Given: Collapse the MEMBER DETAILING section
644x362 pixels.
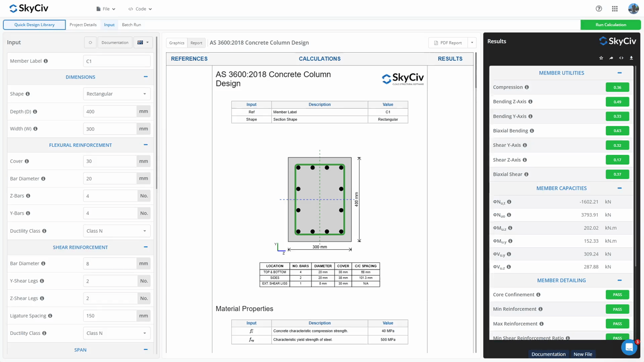Looking at the screenshot, I should pos(620,280).
